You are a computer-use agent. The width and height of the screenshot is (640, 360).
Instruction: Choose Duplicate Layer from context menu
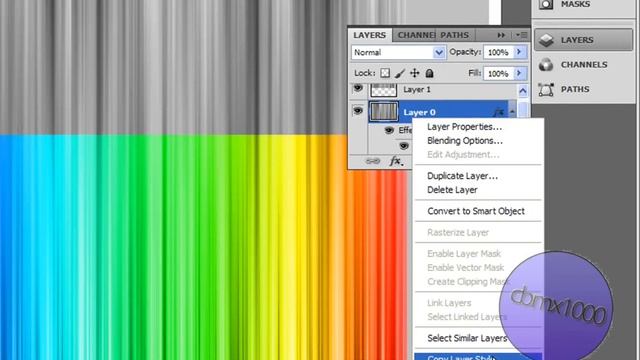pos(478,176)
